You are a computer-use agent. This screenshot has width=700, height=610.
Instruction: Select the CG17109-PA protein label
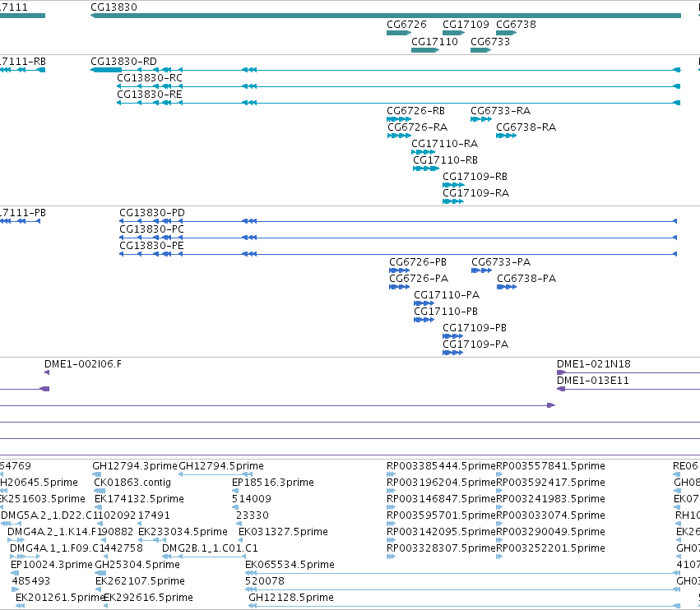(475, 344)
